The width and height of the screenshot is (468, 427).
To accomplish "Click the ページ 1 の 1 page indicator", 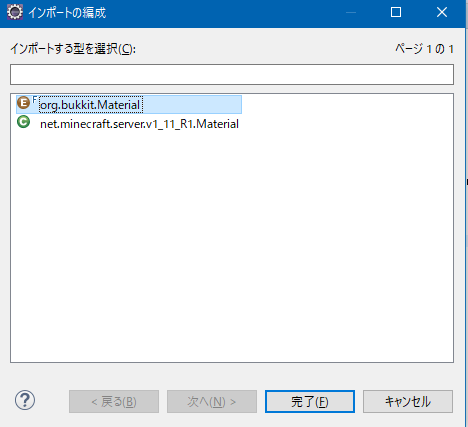I will coord(424,49).
